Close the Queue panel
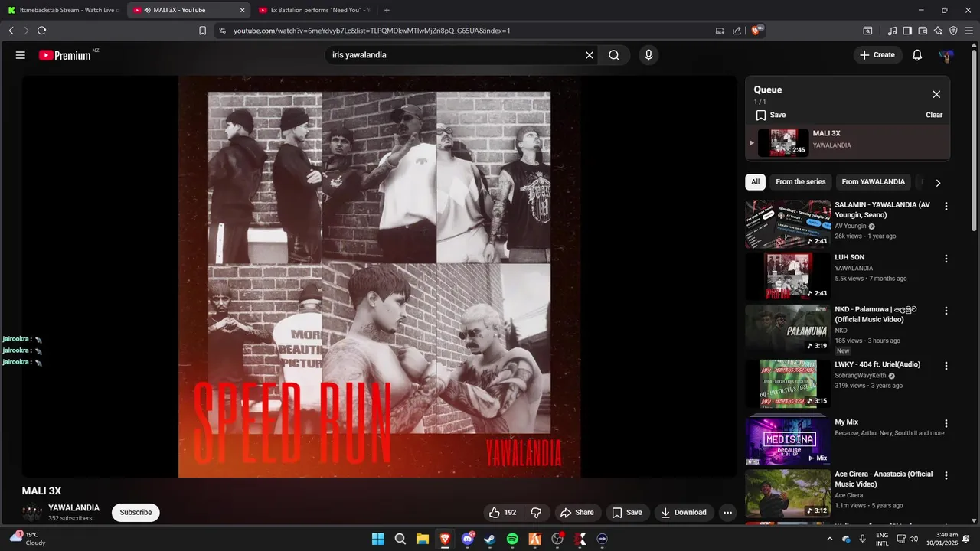Image resolution: width=980 pixels, height=551 pixels. [x=936, y=94]
